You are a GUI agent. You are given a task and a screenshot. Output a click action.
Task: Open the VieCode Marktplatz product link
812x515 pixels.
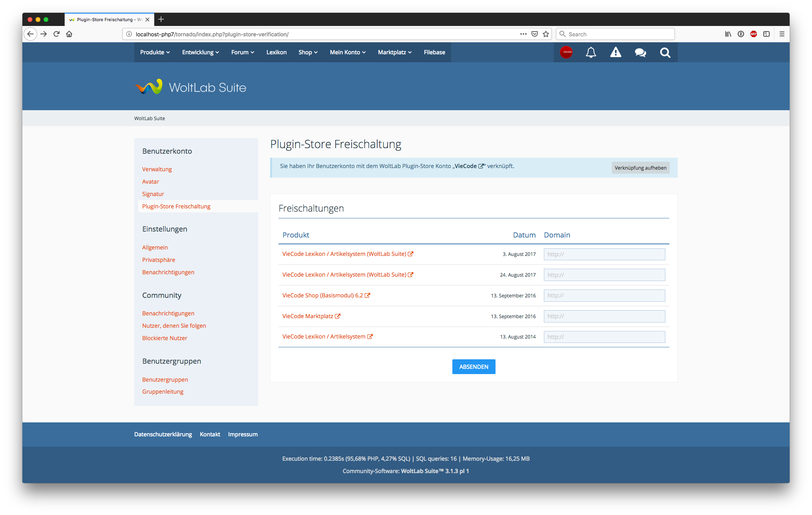tap(308, 316)
